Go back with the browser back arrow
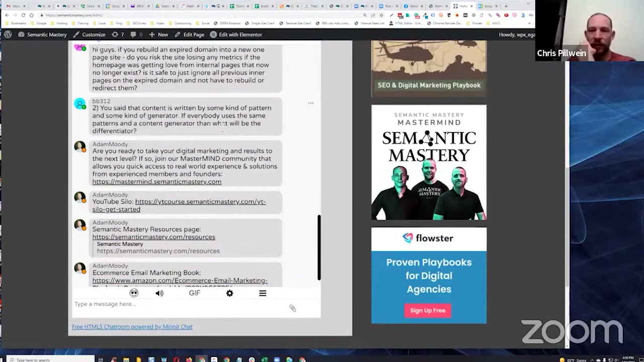The image size is (644, 362). pyautogui.click(x=7, y=15)
